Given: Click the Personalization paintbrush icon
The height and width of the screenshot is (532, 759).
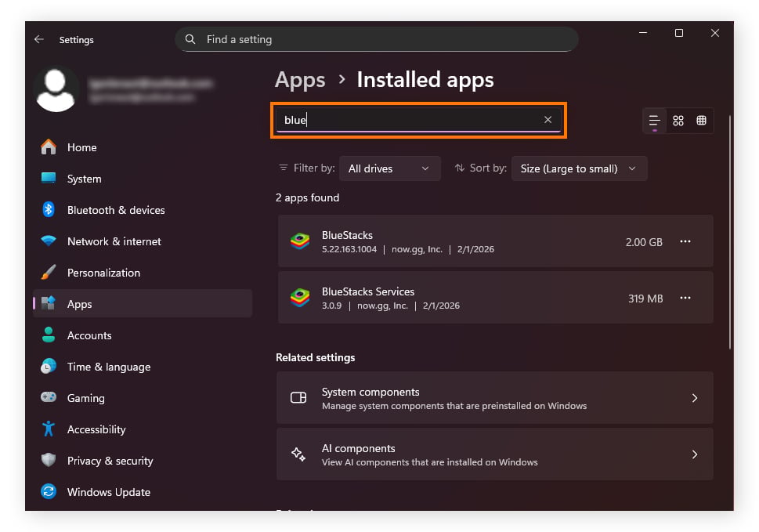Looking at the screenshot, I should pos(49,272).
